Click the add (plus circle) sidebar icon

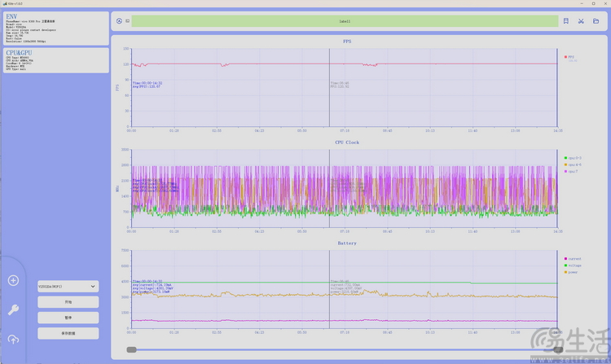coord(13,281)
